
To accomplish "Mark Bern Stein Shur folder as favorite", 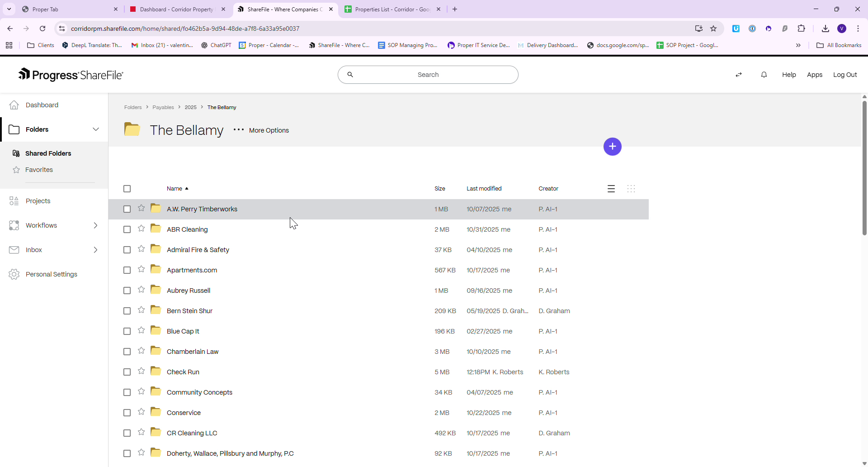I will 142,310.
